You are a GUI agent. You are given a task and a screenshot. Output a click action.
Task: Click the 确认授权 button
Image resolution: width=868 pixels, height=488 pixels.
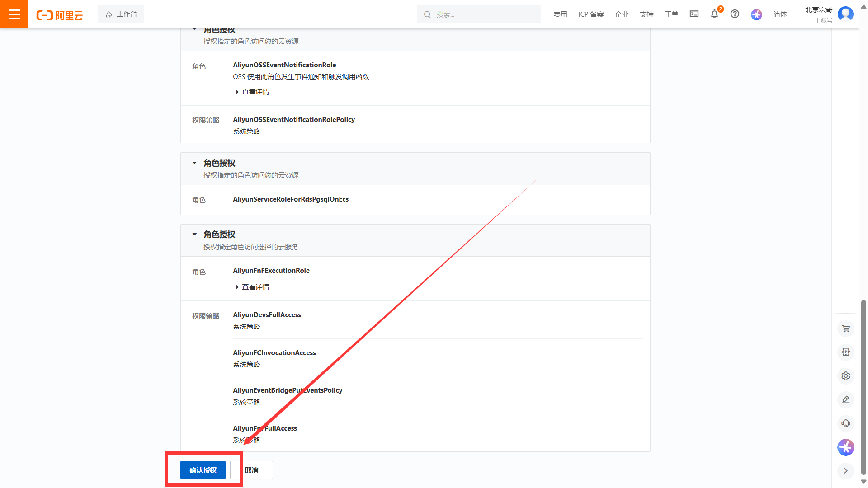point(203,470)
